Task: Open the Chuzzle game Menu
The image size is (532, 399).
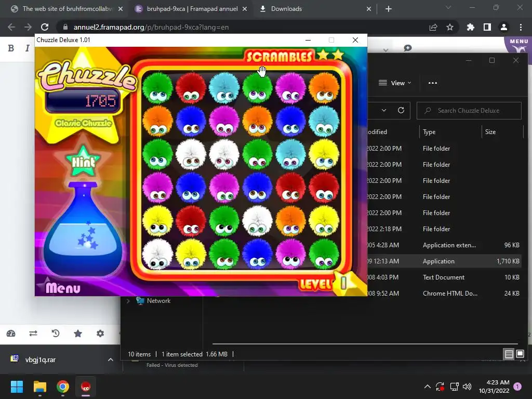Action: (x=63, y=288)
